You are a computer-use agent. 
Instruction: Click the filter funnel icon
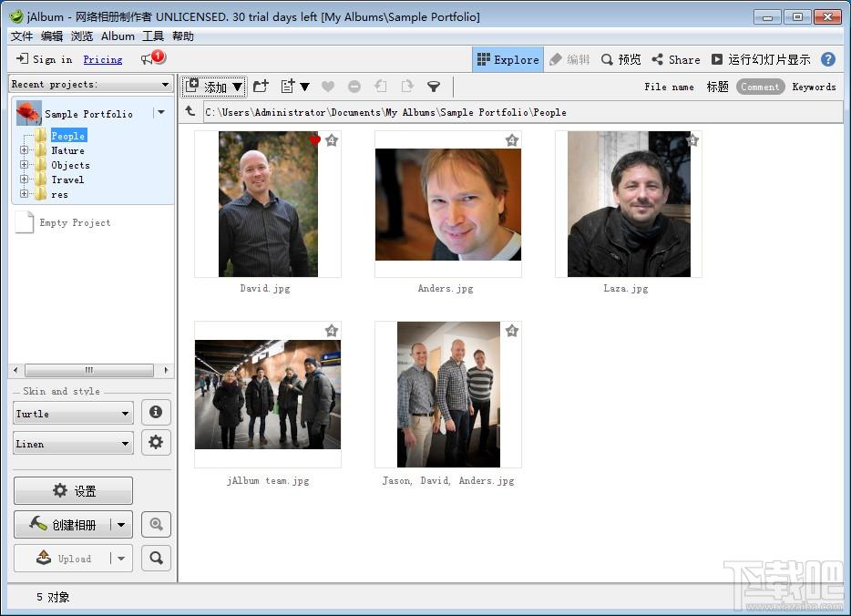(434, 87)
